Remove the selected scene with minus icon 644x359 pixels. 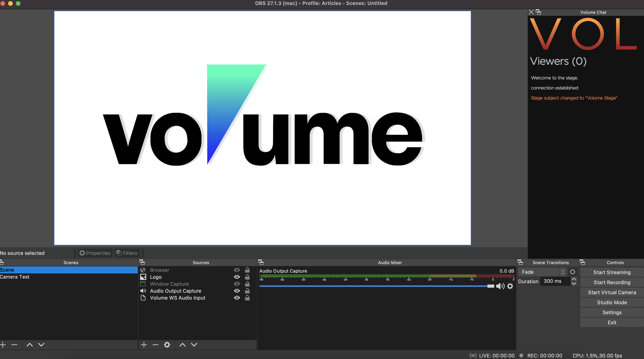[14, 345]
